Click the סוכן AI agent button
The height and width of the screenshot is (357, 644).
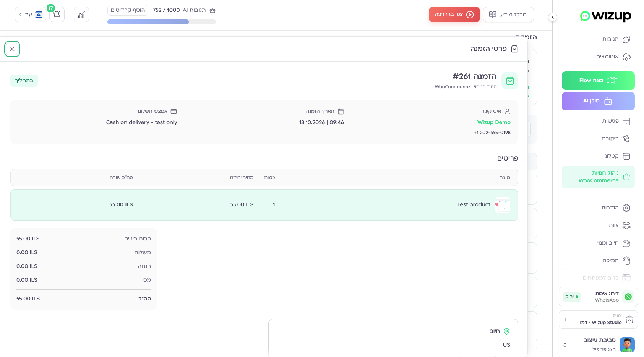click(598, 101)
